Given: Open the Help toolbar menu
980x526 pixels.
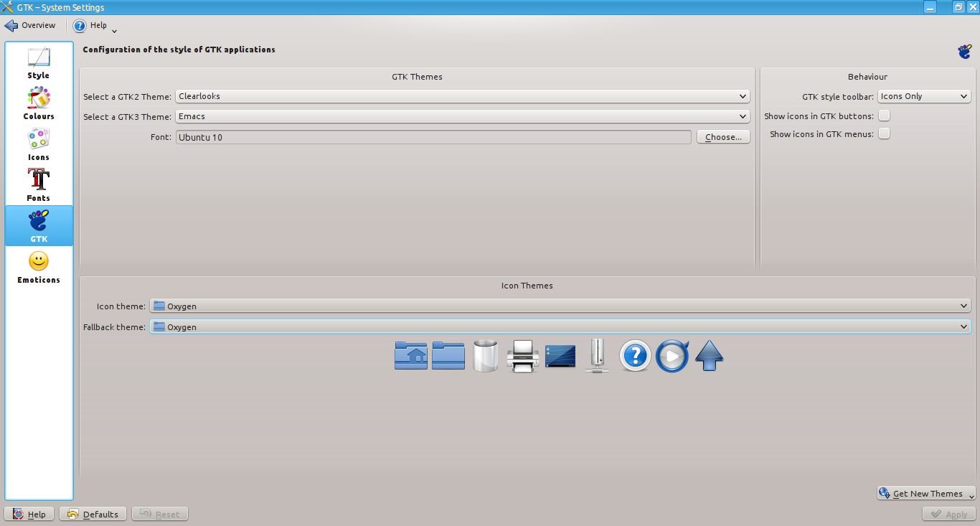Looking at the screenshot, I should click(x=95, y=26).
